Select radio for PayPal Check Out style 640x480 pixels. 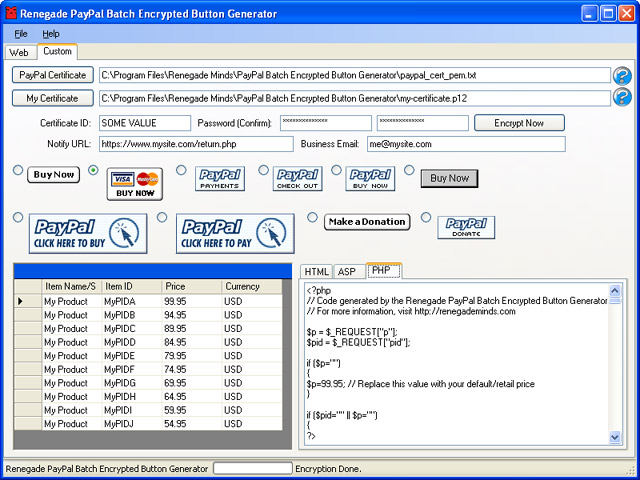264,170
